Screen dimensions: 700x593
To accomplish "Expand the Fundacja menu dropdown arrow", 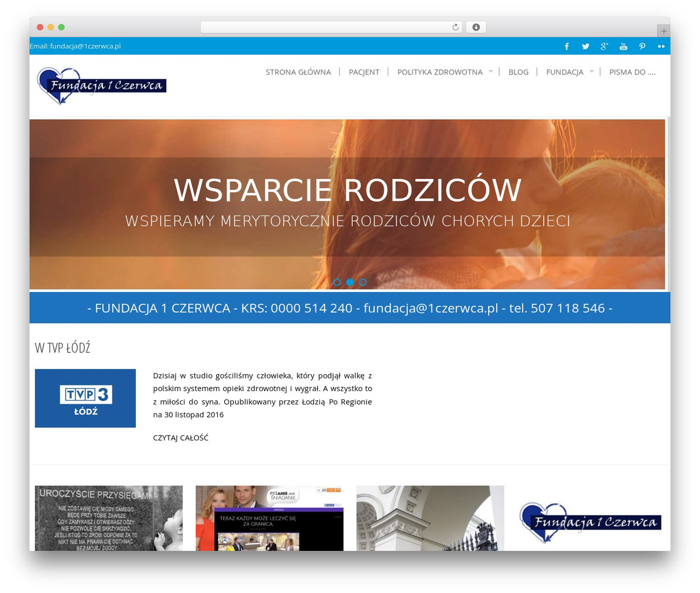I will (x=592, y=72).
